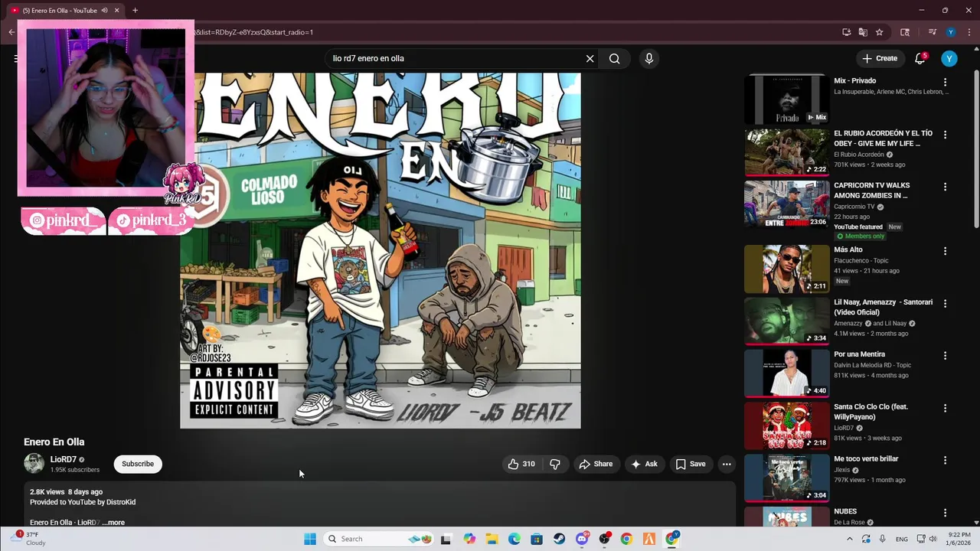Image resolution: width=980 pixels, height=551 pixels.
Task: Show hidden system tray icons
Action: point(849,539)
